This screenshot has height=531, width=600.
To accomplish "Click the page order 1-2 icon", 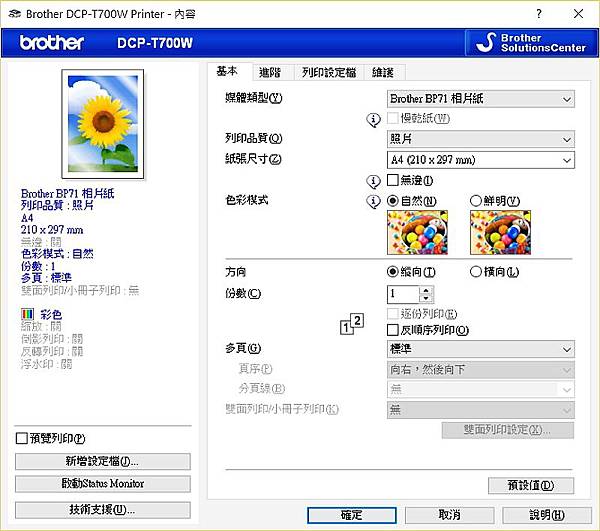I will (x=352, y=324).
